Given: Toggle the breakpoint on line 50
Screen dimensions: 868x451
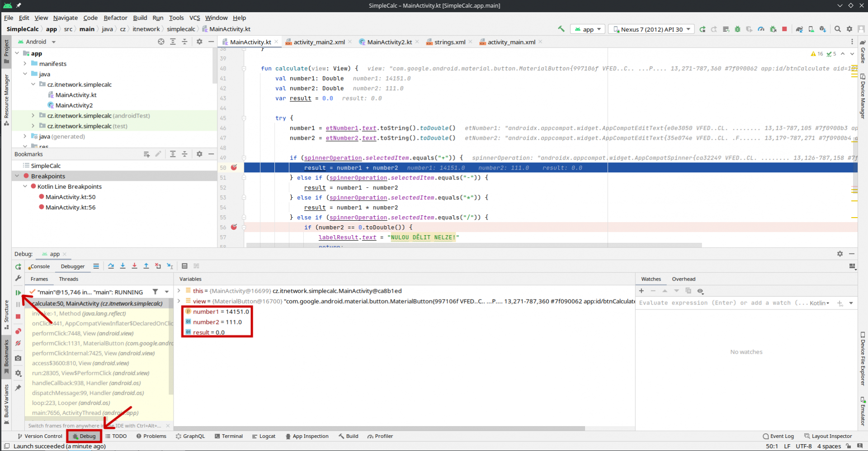Looking at the screenshot, I should tap(234, 167).
